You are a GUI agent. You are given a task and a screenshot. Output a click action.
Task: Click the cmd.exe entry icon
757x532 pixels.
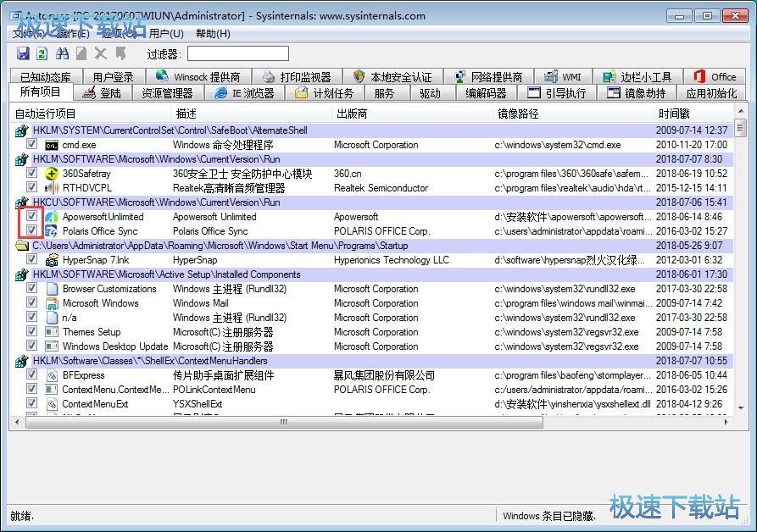tap(52, 145)
